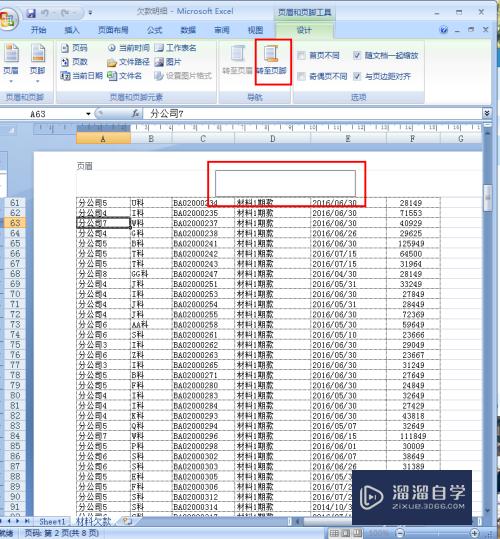Select column A header
Viewport: 500px width, 539px height.
[103, 139]
